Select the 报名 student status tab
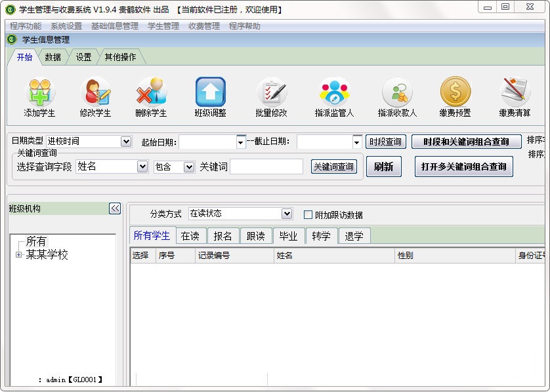 click(222, 236)
